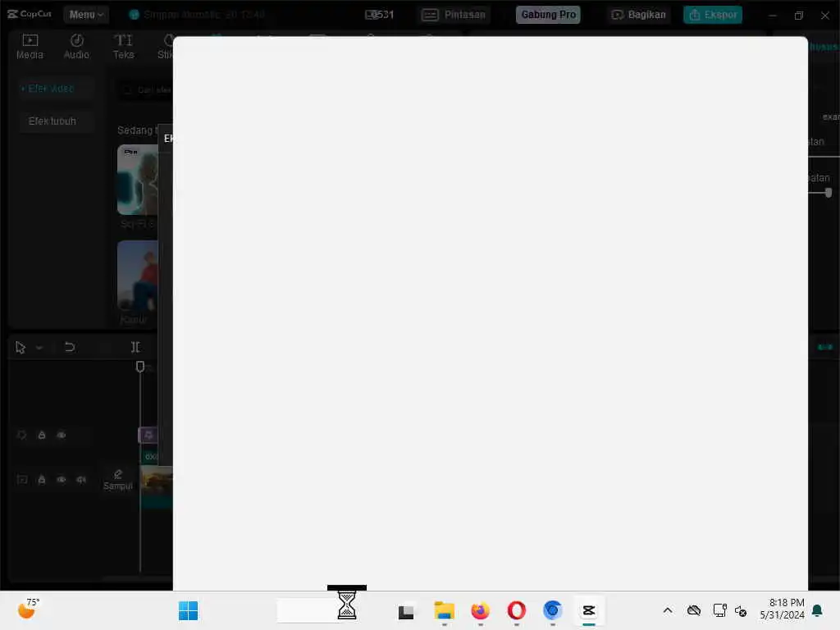Click the Simpan otomatis autosave status
Screen dimensions: 840x630
(x=197, y=15)
